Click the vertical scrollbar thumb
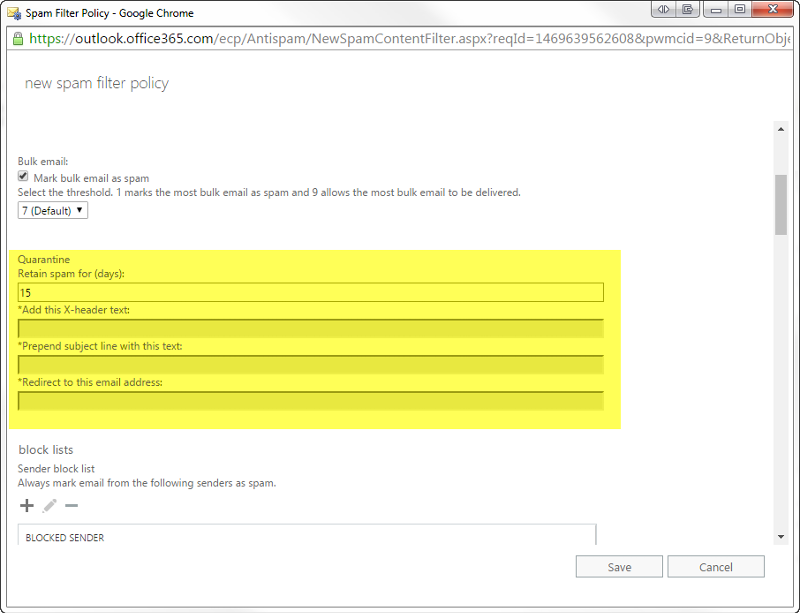Screen dimensions: 800x613 pyautogui.click(x=781, y=205)
